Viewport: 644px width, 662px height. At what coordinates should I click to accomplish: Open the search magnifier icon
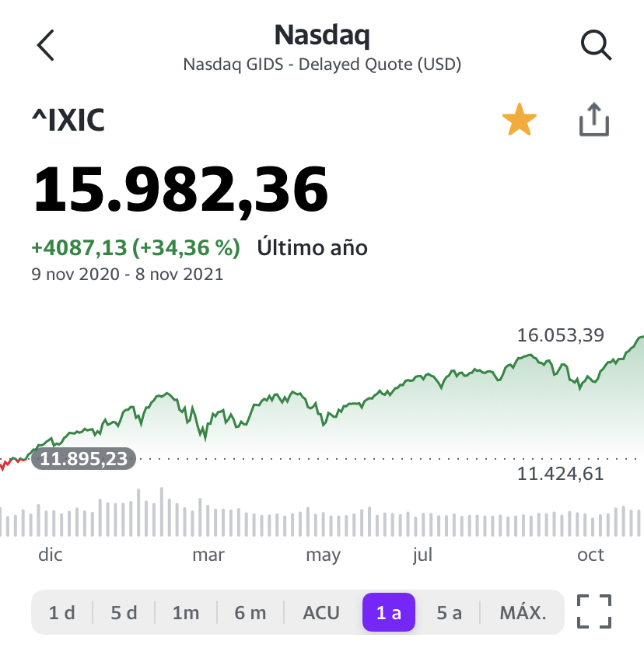tap(596, 45)
